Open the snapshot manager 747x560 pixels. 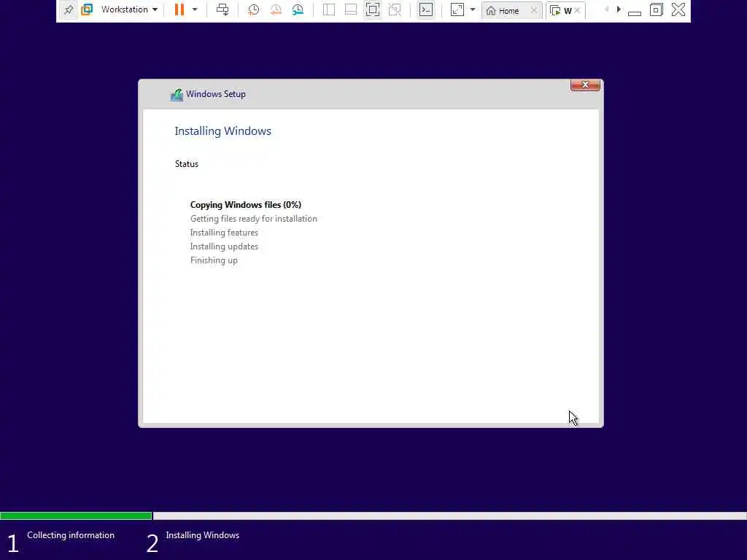298,9
